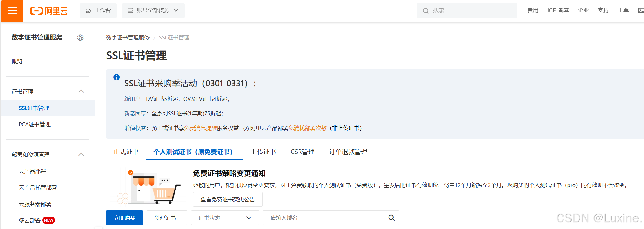Collapse the 证书管理 section

(x=81, y=91)
